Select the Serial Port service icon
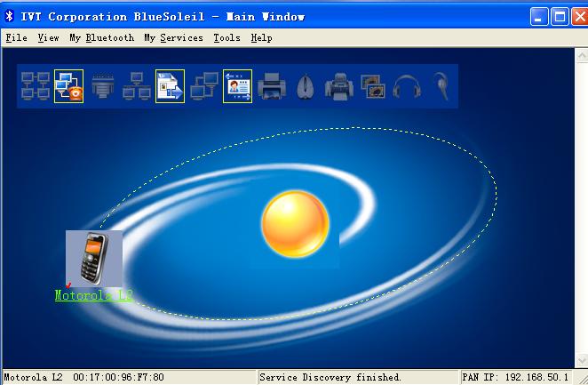 103,86
